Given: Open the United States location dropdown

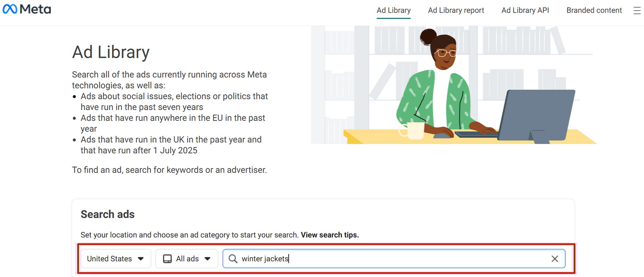Looking at the screenshot, I should 115,259.
